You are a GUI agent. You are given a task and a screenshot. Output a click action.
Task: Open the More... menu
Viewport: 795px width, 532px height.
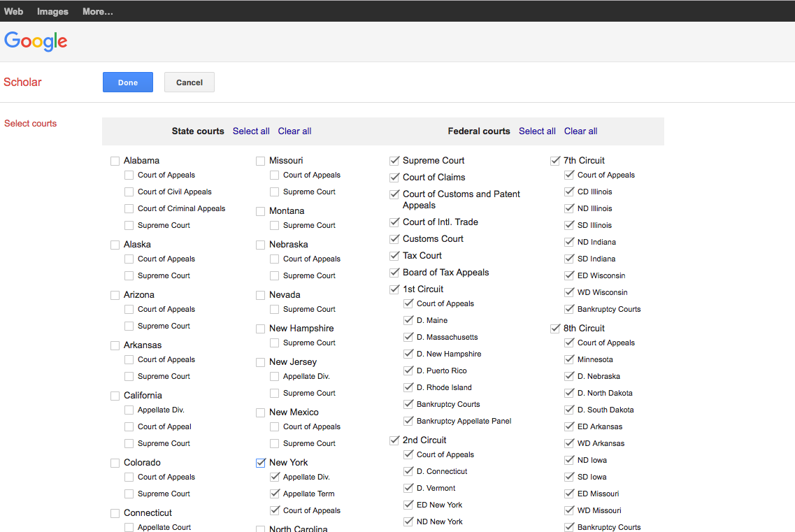(97, 10)
